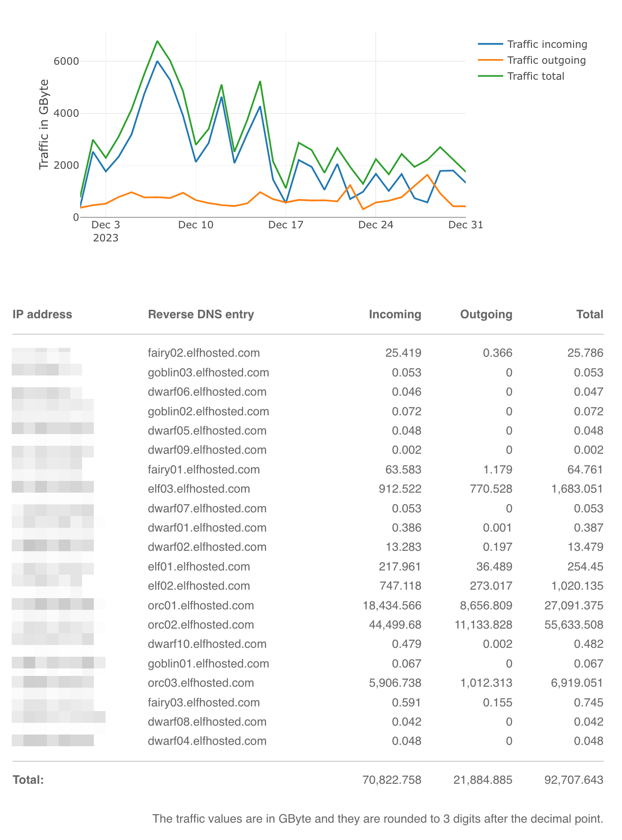Select dwarf06.elfhosted.com DNS entry
The width and height of the screenshot is (622, 840).
pyautogui.click(x=207, y=392)
